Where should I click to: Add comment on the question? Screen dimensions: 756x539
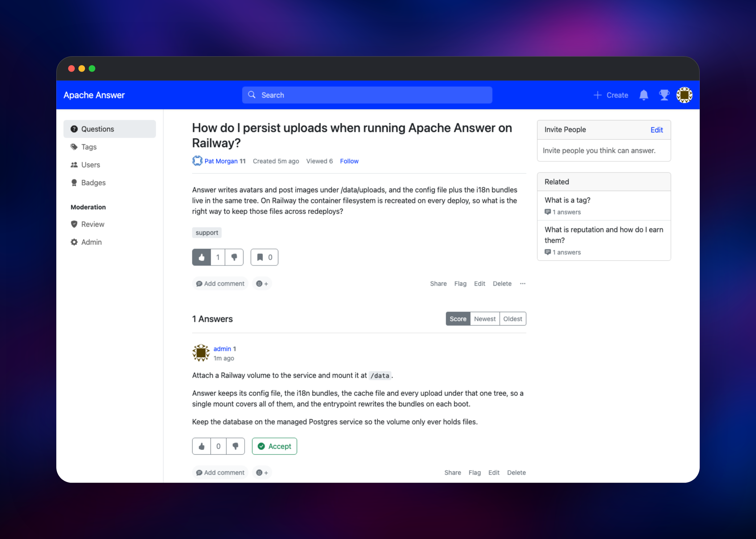tap(220, 284)
